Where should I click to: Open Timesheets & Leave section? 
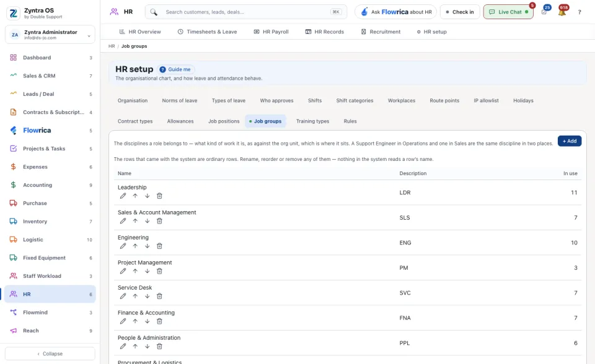tap(207, 32)
